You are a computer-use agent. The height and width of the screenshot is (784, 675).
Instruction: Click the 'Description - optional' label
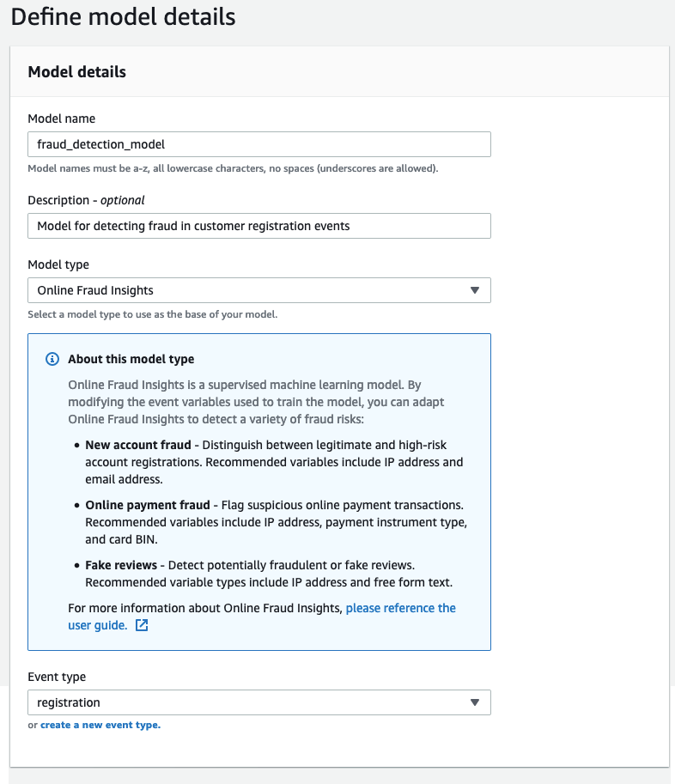pyautogui.click(x=86, y=200)
